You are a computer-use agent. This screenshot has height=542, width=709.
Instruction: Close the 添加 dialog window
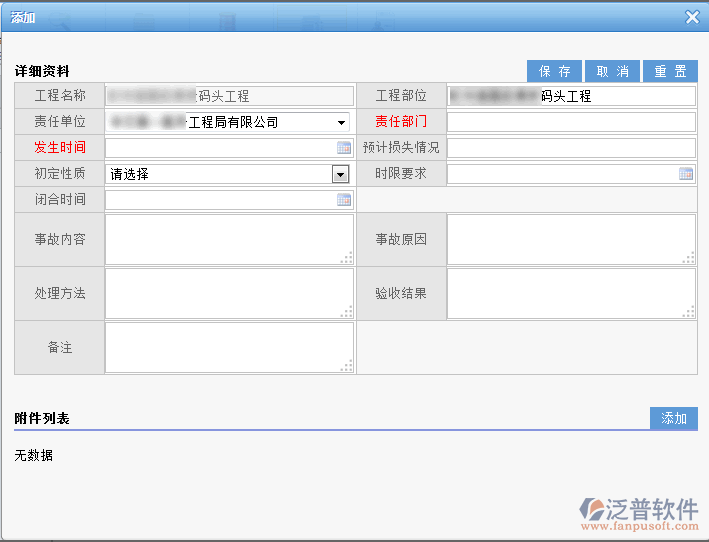click(692, 17)
